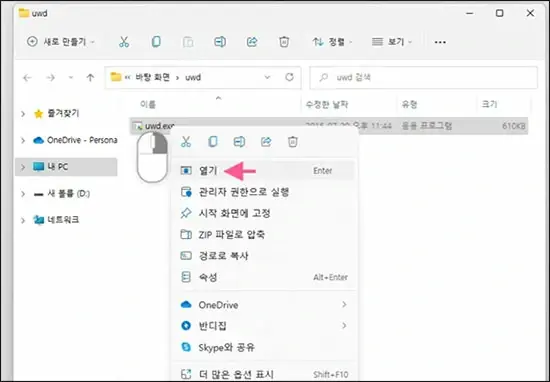Expand the address bar history chevron
Screen dimensions: 550x382
pos(267,77)
